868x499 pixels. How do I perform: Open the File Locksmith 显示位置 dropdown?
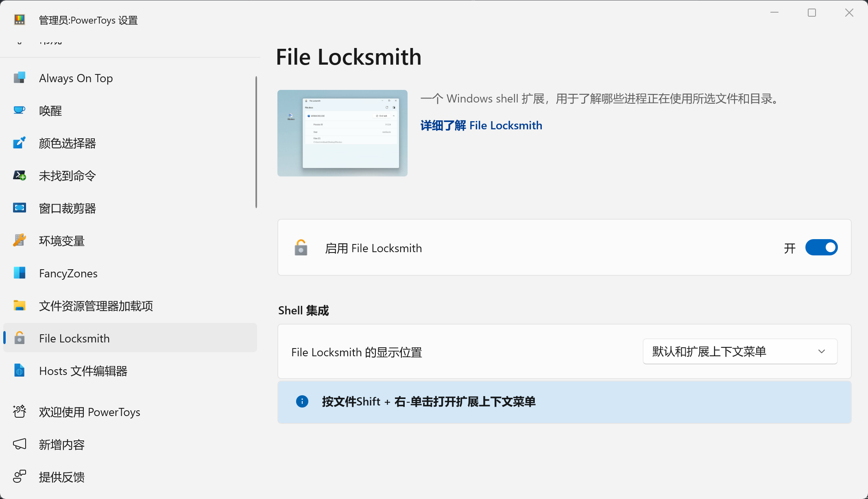739,351
